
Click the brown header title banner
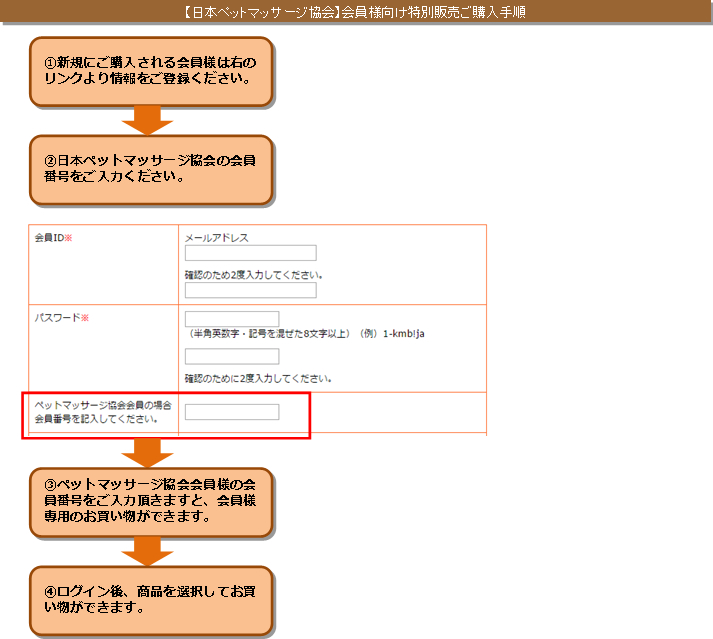click(x=356, y=11)
